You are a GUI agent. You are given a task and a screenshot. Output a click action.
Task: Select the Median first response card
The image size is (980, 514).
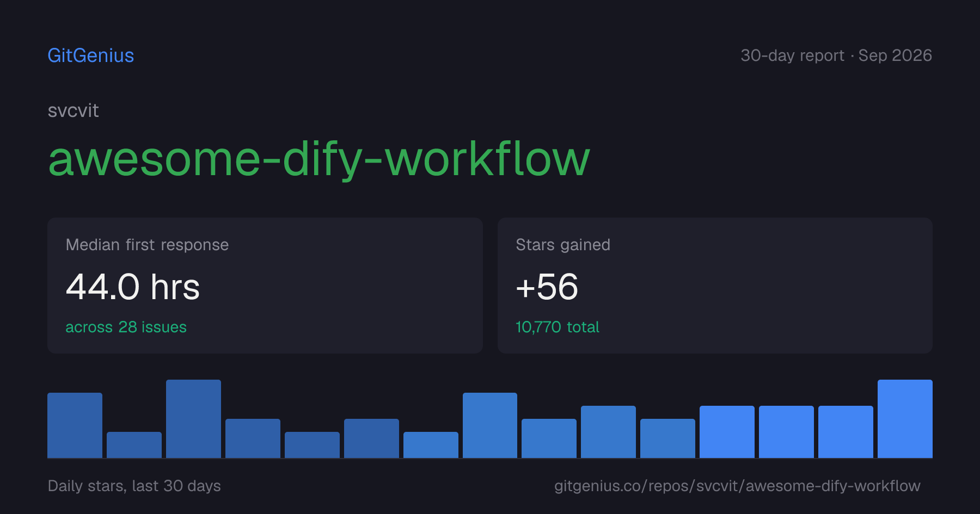tap(265, 286)
